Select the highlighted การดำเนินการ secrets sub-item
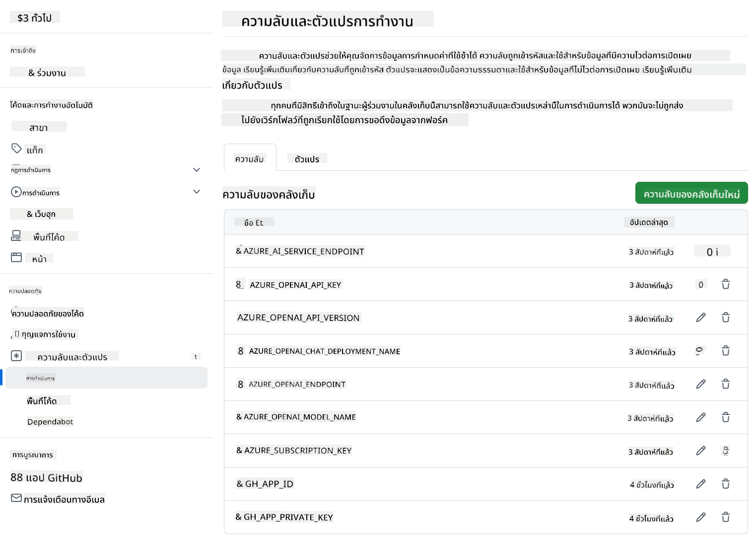Viewport: 756px width, 545px height. [107, 378]
